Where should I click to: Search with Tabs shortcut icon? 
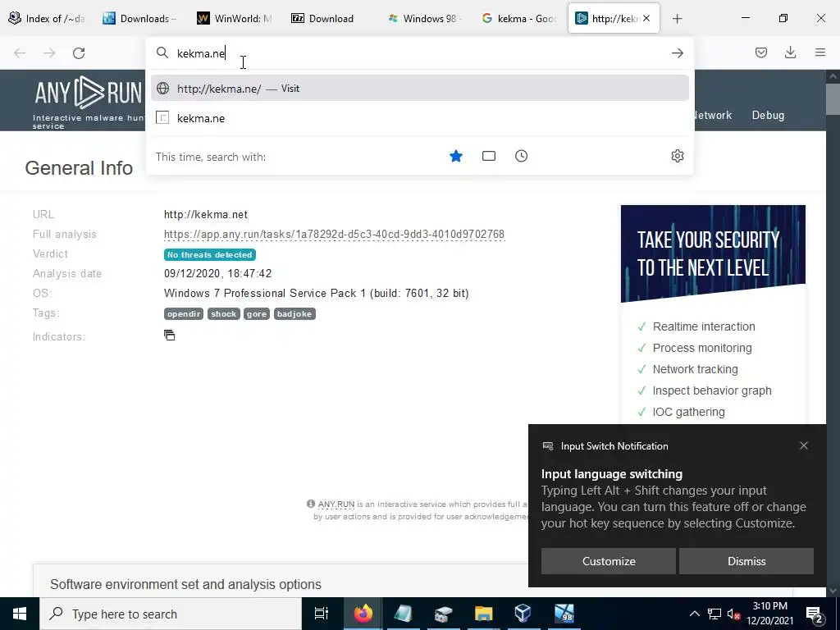click(x=489, y=156)
